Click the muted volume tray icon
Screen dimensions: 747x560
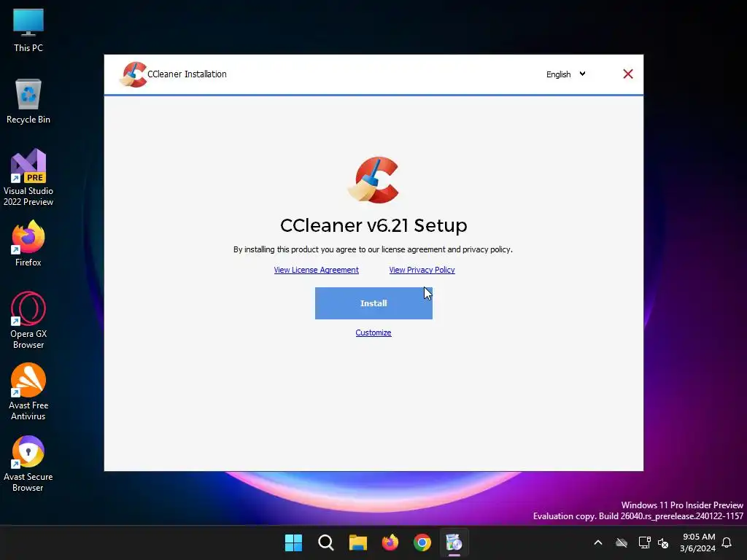click(x=662, y=542)
